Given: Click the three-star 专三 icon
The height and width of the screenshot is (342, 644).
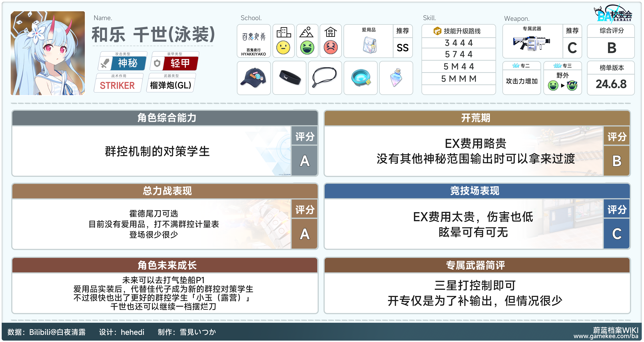Looking at the screenshot, I should pos(557,66).
